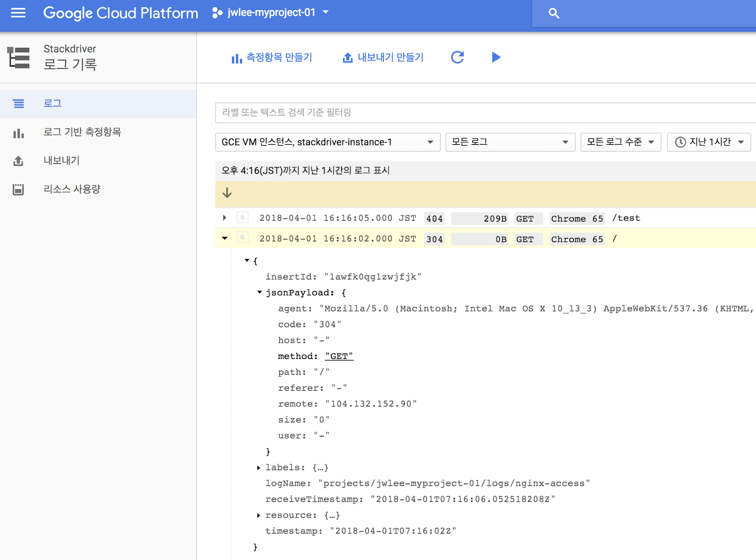
Task: Open the 모든 로그 dropdown
Action: click(510, 142)
